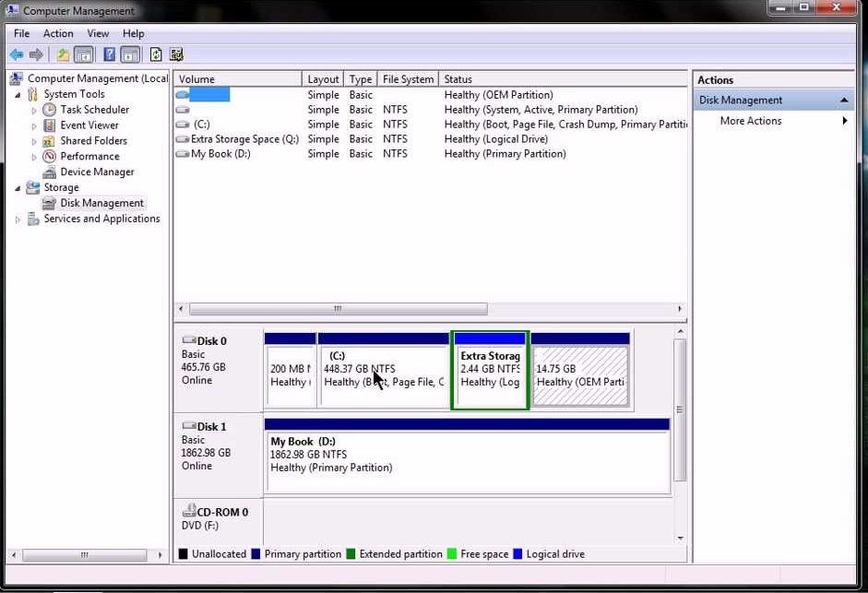The width and height of the screenshot is (868, 593).
Task: Collapse the Disk Management actions section arrow
Action: [x=843, y=101]
